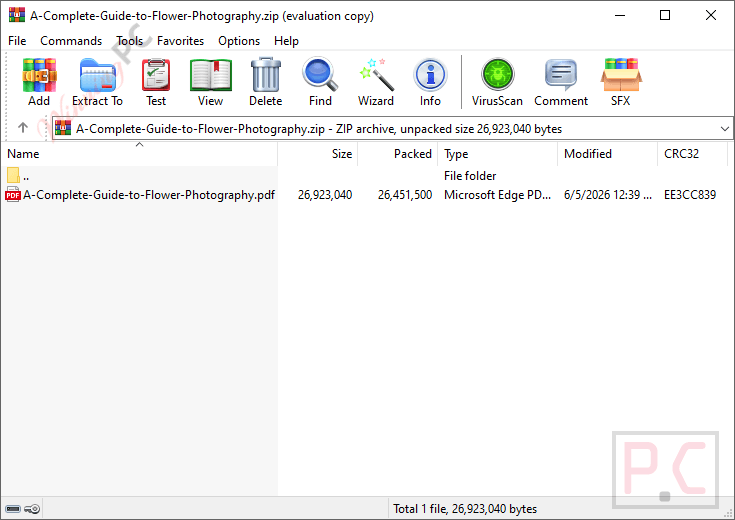Image resolution: width=735 pixels, height=520 pixels.
Task: Start the VirusScan bug icon
Action: point(497,74)
